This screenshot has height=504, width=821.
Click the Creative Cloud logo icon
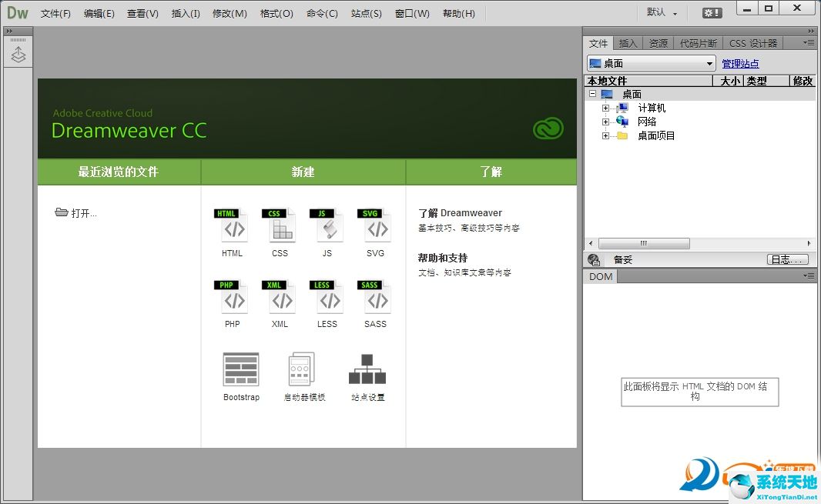click(x=548, y=129)
